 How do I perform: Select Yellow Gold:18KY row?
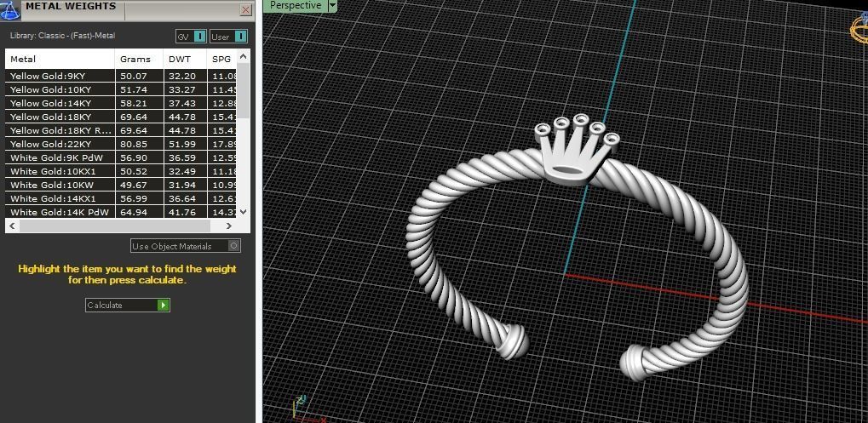click(121, 117)
